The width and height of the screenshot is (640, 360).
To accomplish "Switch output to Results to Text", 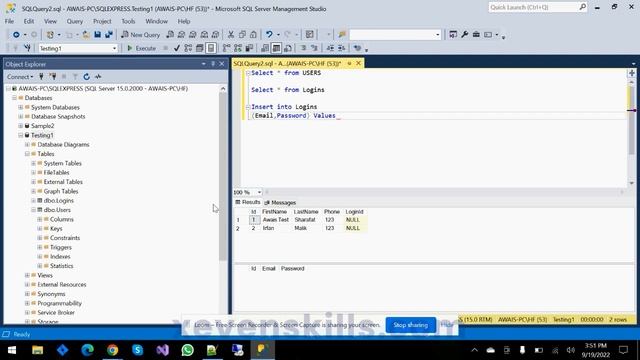I will coord(265,48).
